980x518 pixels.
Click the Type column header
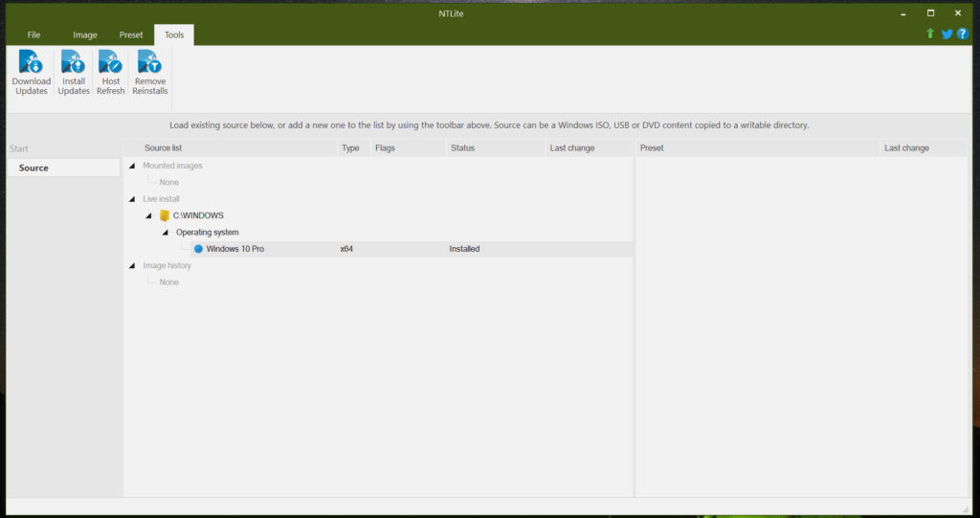point(354,148)
